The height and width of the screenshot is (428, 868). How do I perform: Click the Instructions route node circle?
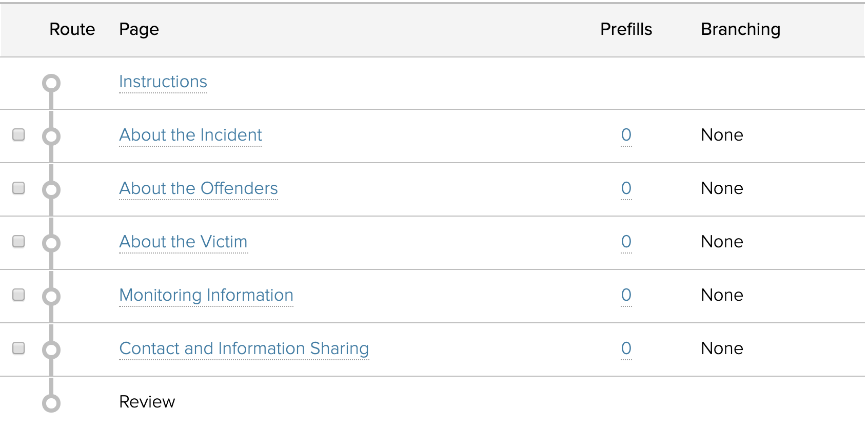[x=51, y=83]
